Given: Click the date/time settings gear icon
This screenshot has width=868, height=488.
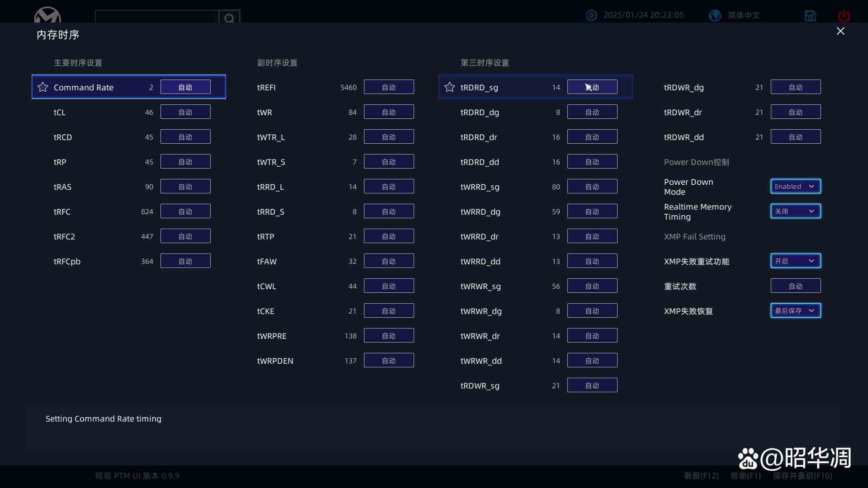Looking at the screenshot, I should pos(591,15).
